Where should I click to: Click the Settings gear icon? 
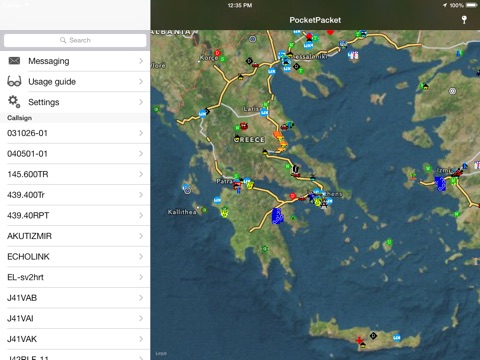pyautogui.click(x=14, y=101)
